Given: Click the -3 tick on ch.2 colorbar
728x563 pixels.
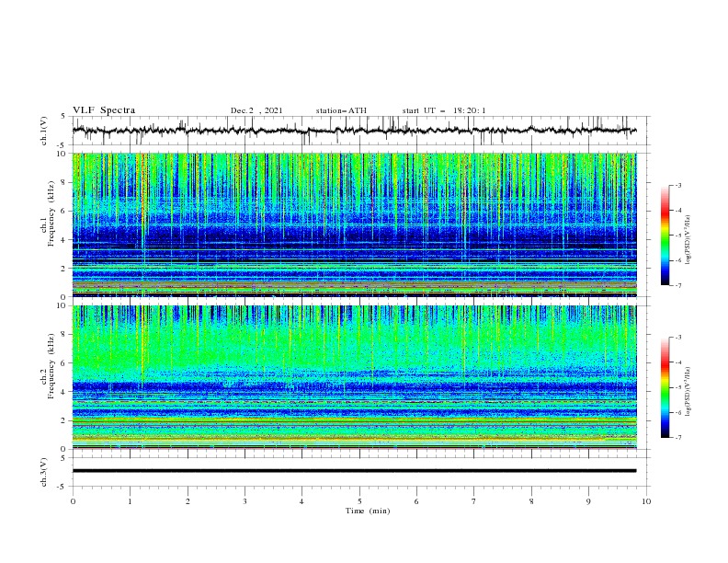Looking at the screenshot, I should click(678, 338).
